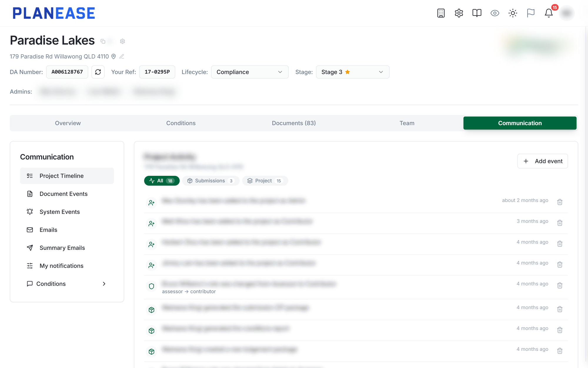Open notifications bell with 15 badge
This screenshot has height=368, width=588.
tap(549, 13)
